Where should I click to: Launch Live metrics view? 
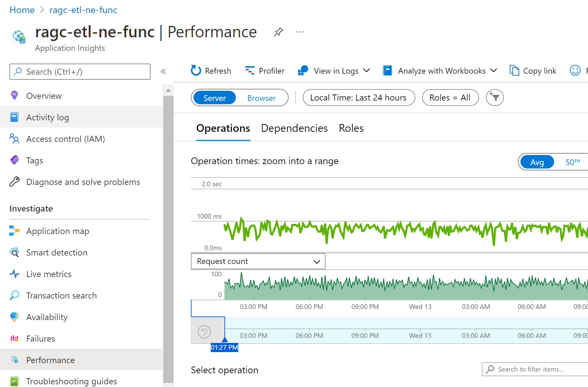point(49,274)
